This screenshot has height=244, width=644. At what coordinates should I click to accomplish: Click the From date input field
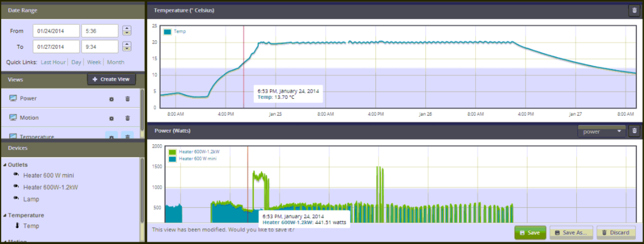pyautogui.click(x=56, y=31)
